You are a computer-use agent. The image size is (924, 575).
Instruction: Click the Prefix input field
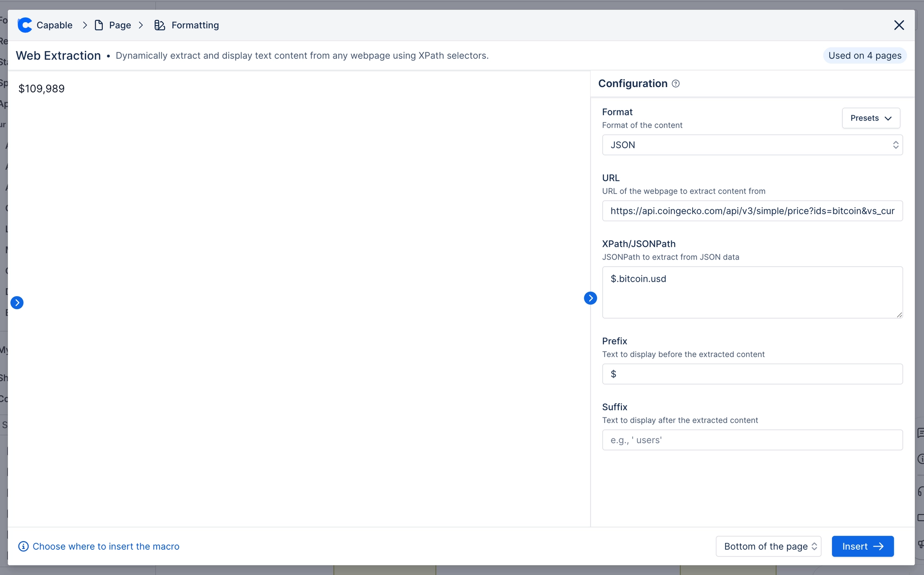(x=752, y=374)
